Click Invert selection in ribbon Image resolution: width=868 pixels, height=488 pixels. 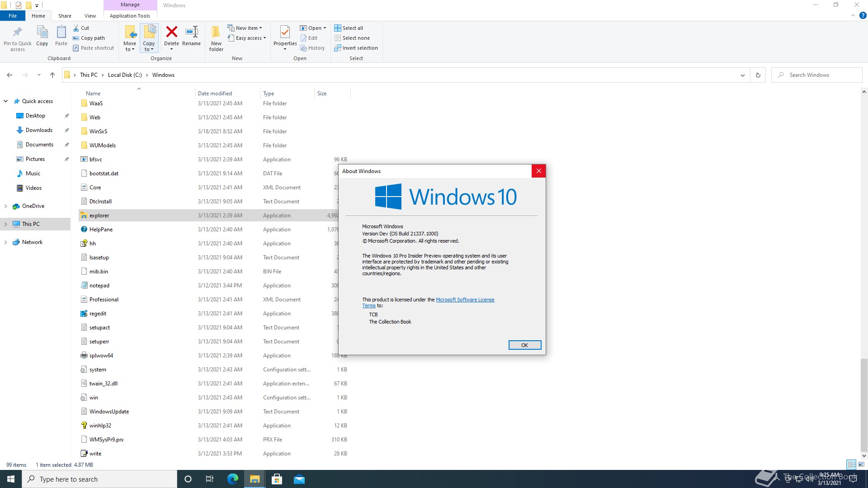(356, 48)
